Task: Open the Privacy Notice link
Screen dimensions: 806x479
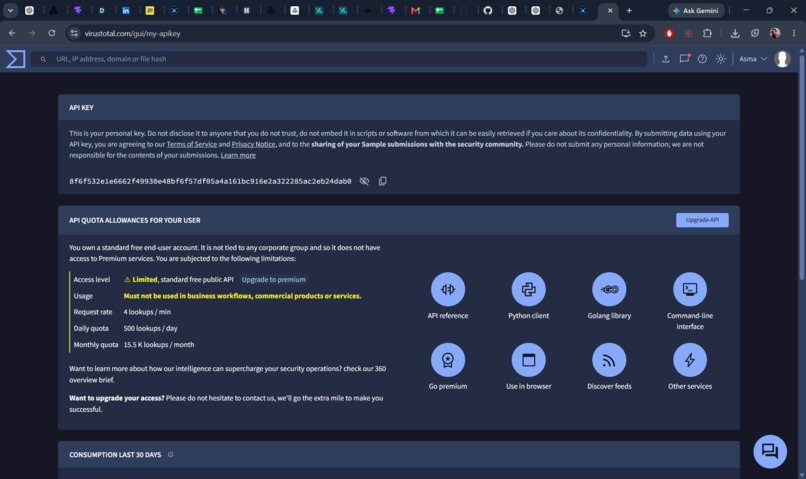Action: click(253, 144)
